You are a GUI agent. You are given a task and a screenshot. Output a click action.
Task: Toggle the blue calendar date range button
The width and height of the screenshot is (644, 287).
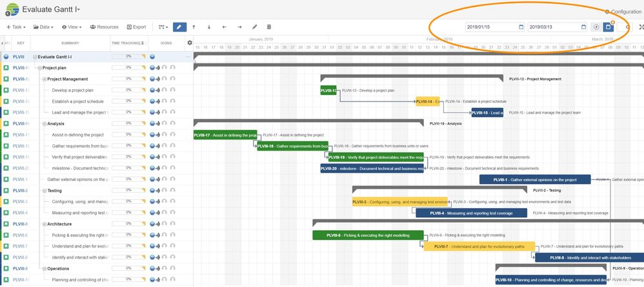pyautogui.click(x=609, y=27)
